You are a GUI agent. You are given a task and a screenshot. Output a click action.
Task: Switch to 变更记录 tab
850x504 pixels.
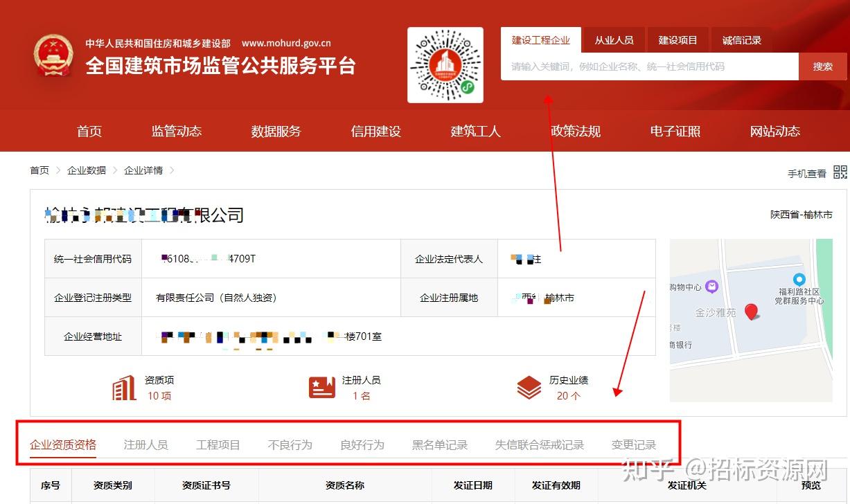(x=634, y=445)
